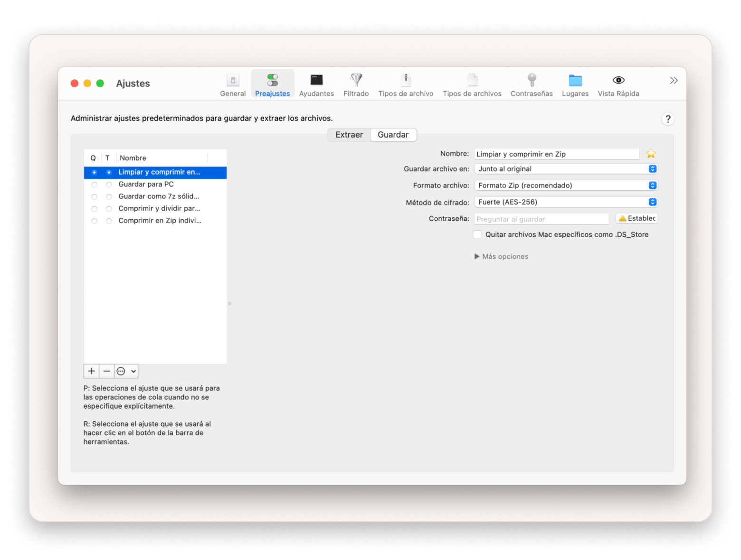Click the Contraseña input field
The image size is (741, 560).
pos(541,219)
